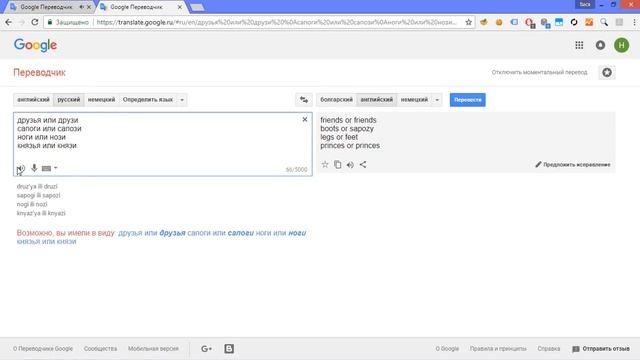640x360 pixels.
Task: Click the browser address bar URL
Action: (276, 22)
